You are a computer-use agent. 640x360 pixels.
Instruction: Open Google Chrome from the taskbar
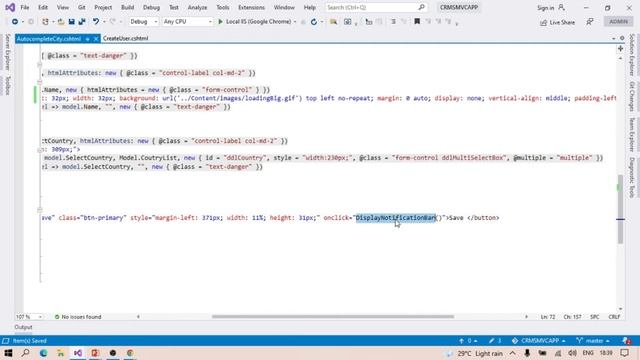click(130, 353)
